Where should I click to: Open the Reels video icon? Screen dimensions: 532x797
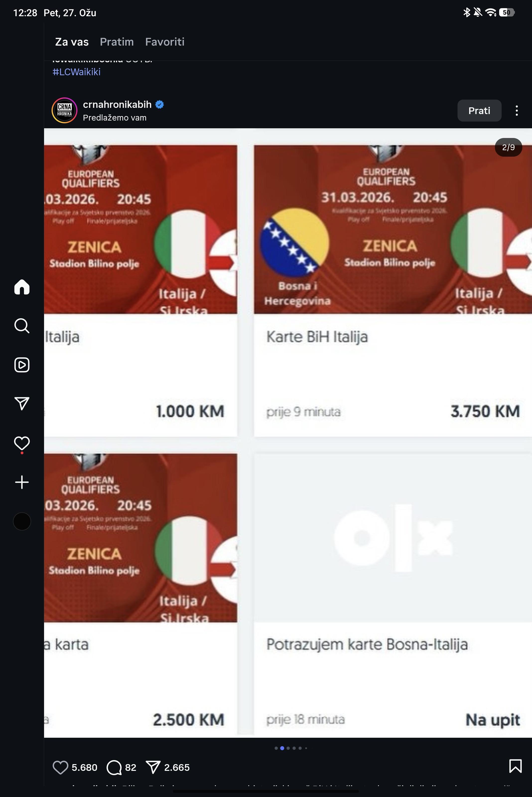(22, 365)
